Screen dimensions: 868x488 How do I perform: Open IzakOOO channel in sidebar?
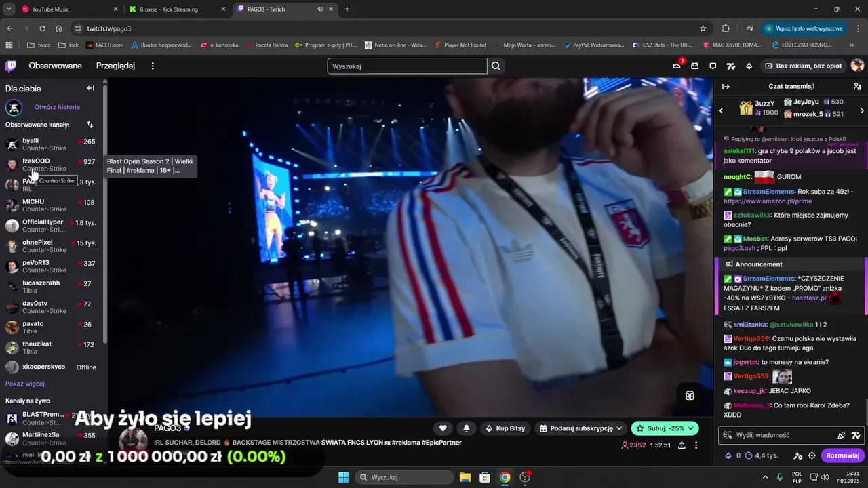[x=53, y=165]
